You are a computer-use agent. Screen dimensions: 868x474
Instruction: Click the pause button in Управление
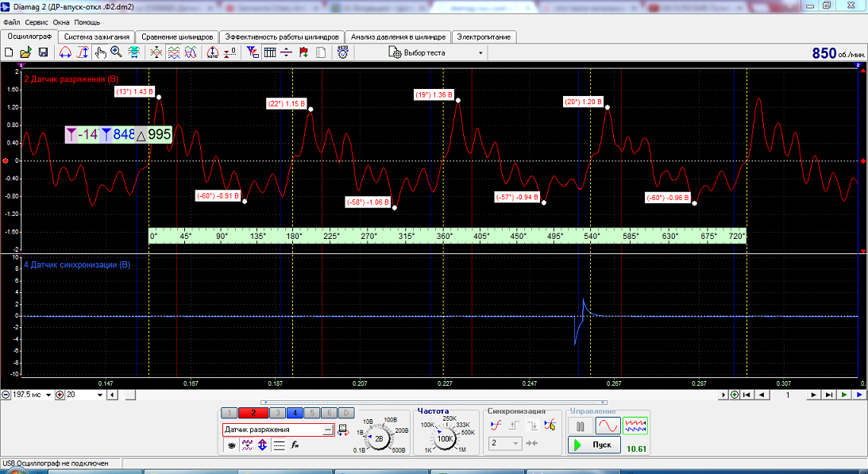pos(581,426)
